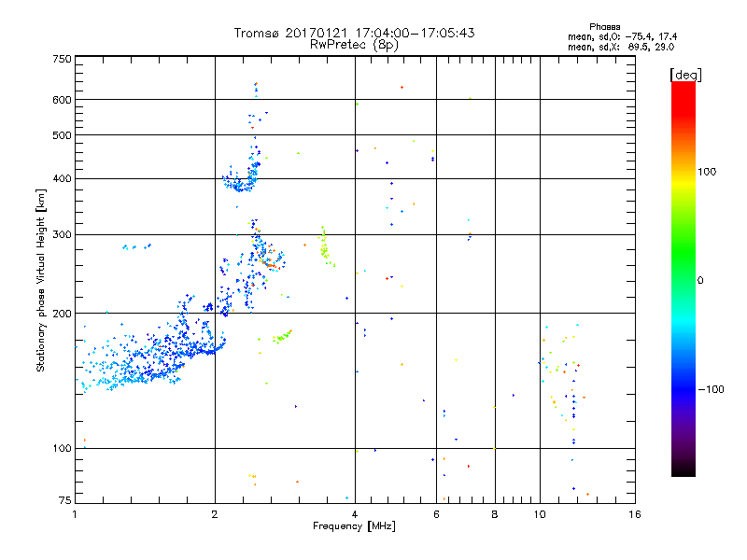Click x-axis tick label '8'

[x=495, y=514]
